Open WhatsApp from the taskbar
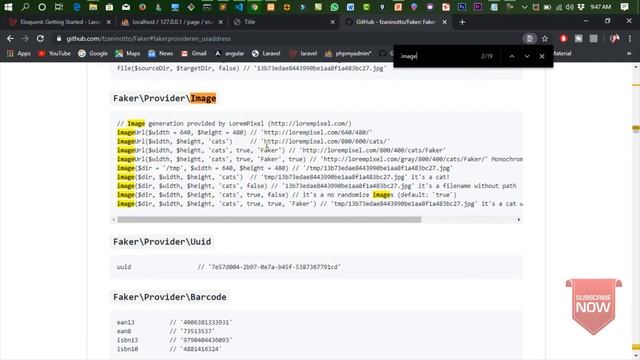Image resolution: width=640 pixels, height=360 pixels. tap(334, 7)
